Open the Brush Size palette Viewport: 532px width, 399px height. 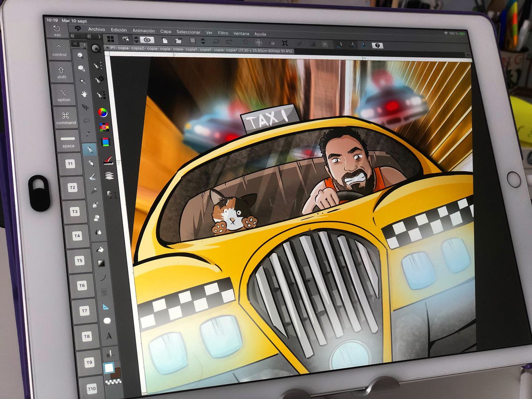(x=101, y=94)
